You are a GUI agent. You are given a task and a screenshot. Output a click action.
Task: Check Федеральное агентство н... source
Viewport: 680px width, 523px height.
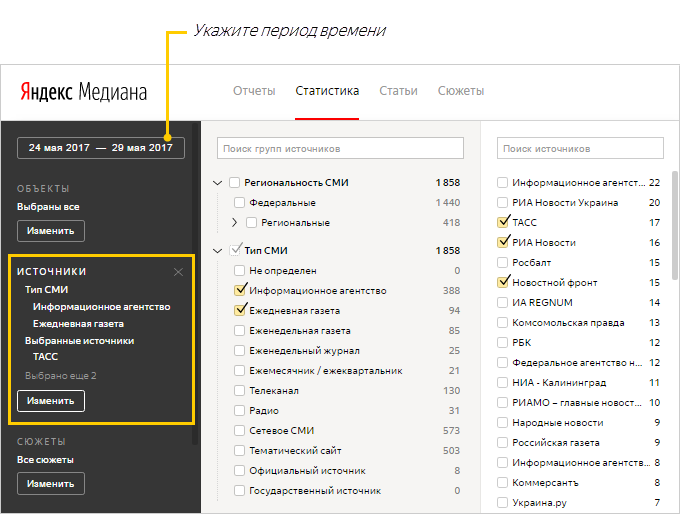coord(502,363)
